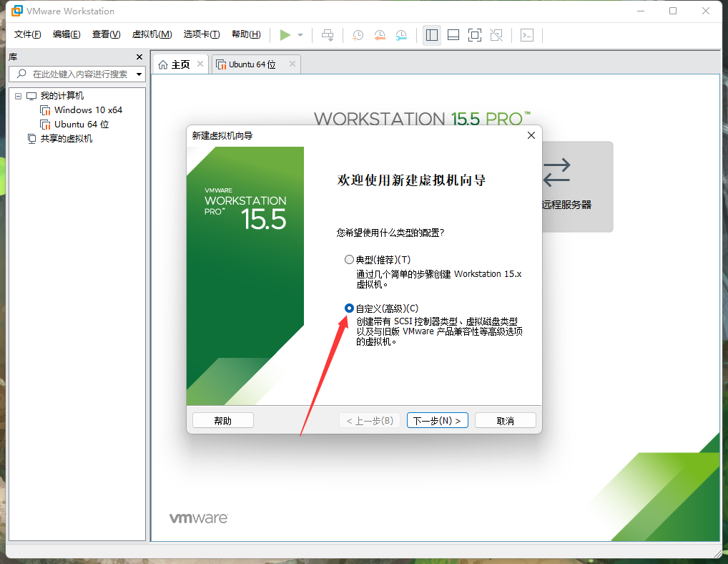This screenshot has height=564, width=728.
Task: Open the Snapshot Manager toolbar icon
Action: 401,35
